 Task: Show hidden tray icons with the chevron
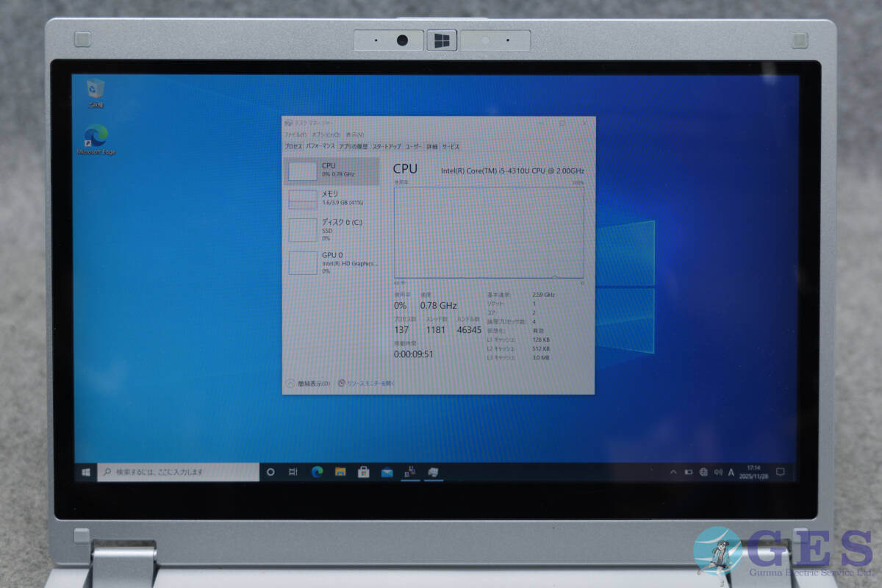673,472
